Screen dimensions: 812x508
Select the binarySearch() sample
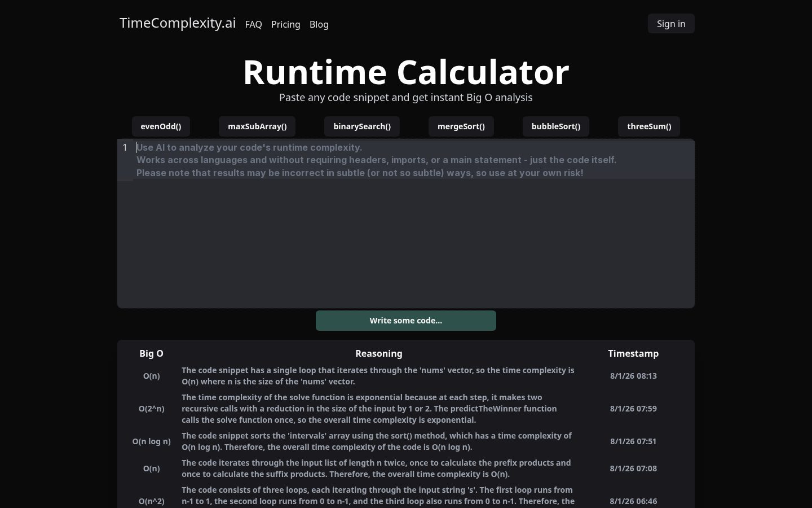point(362,126)
